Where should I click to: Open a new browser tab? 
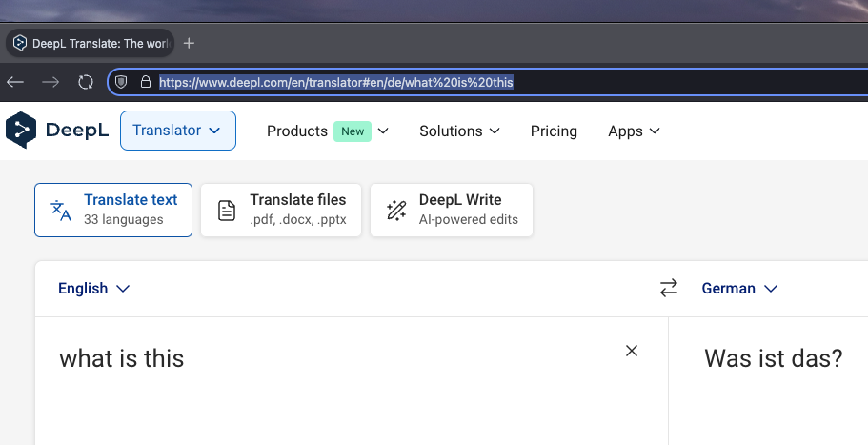(189, 43)
